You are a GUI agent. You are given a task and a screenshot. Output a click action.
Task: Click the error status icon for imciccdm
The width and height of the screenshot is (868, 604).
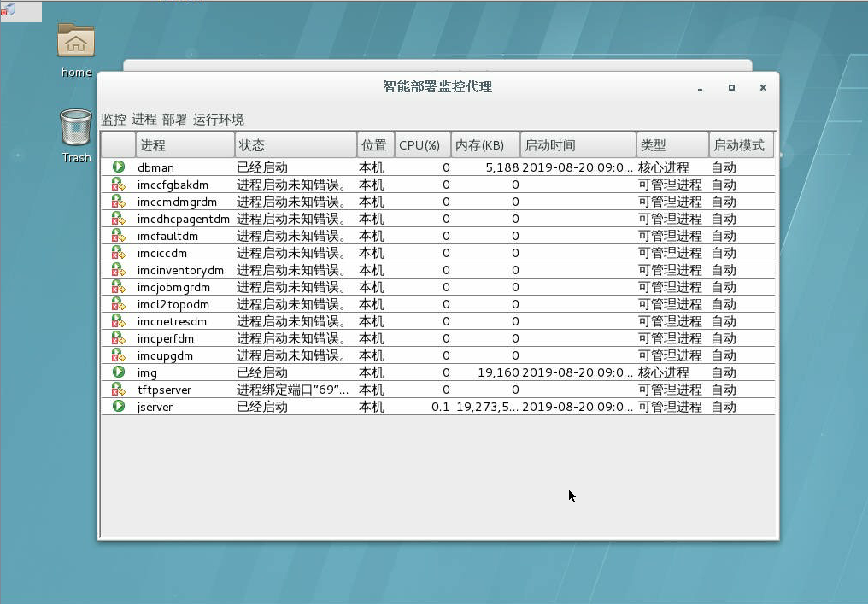tap(119, 253)
